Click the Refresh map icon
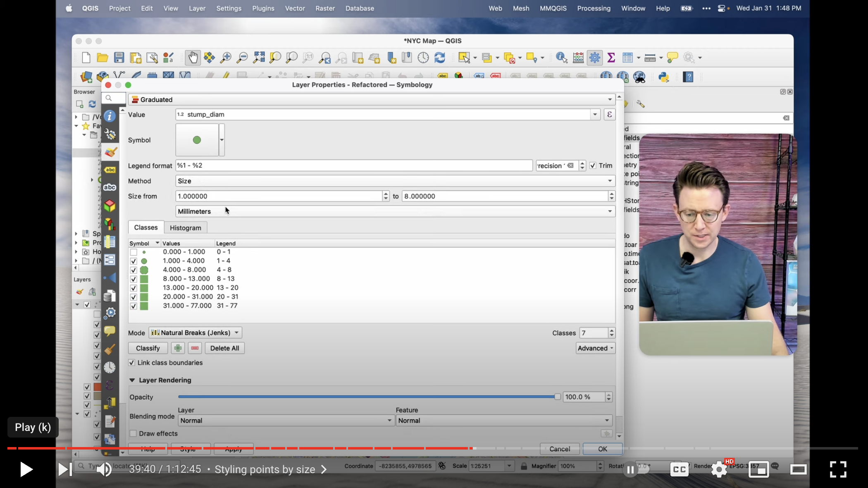This screenshot has width=868, height=488. pyautogui.click(x=440, y=57)
